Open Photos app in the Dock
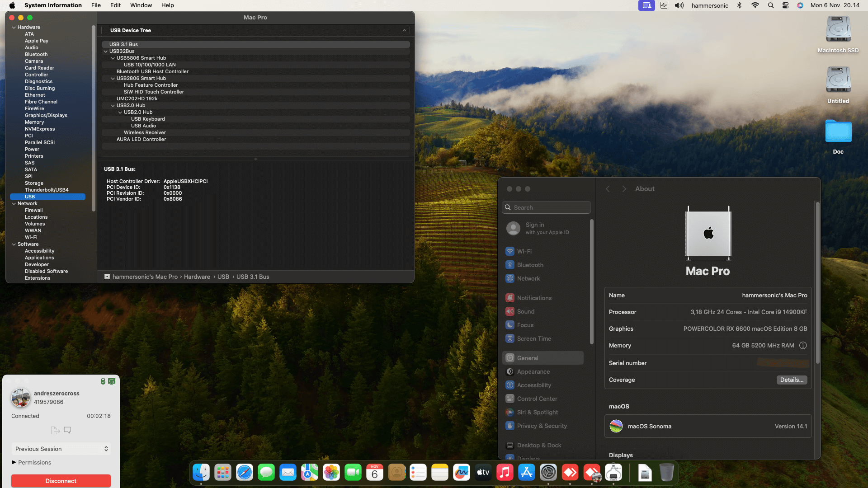Screen dimensions: 868x488 pos(331,473)
